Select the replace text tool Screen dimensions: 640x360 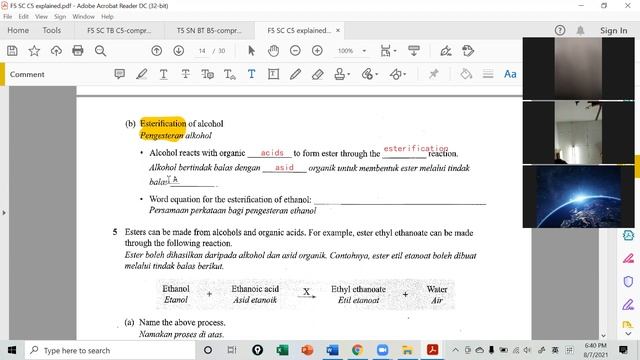(x=207, y=74)
